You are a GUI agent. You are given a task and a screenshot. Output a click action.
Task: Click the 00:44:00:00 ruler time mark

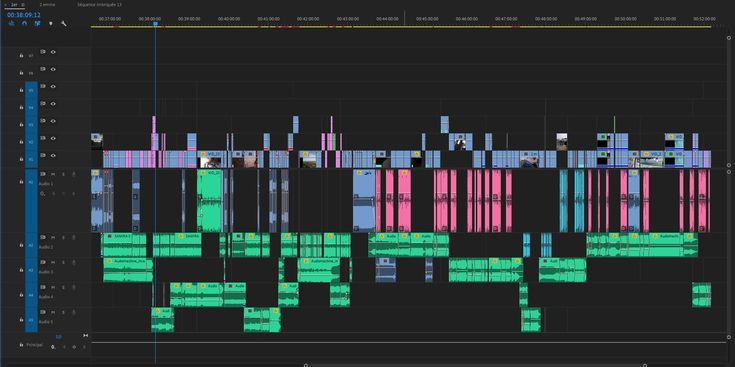coord(387,19)
